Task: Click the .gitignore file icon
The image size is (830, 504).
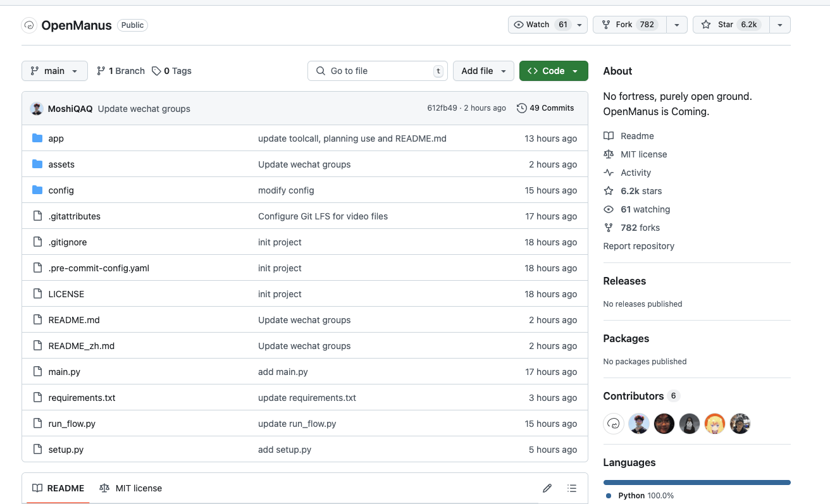Action: click(37, 242)
